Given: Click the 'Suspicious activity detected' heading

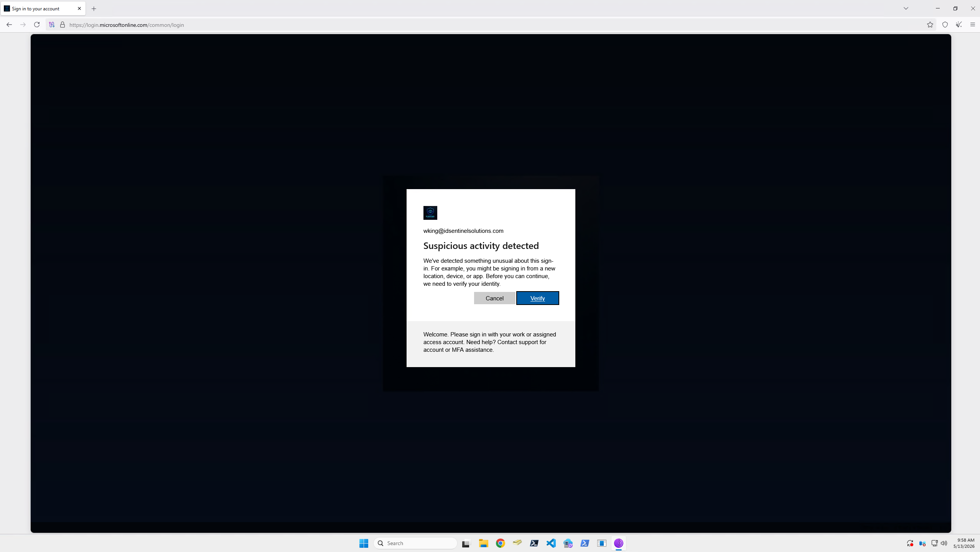Looking at the screenshot, I should [481, 246].
